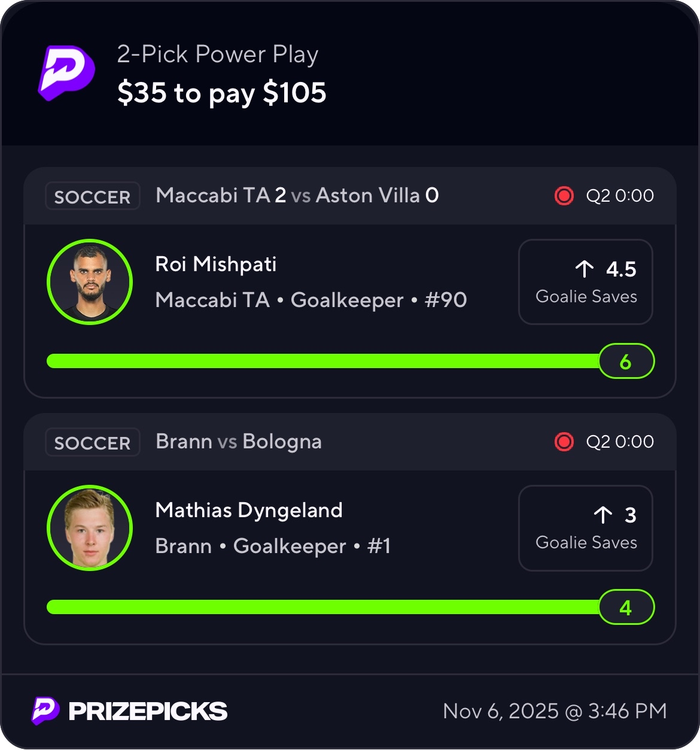This screenshot has height=750, width=700.
Task: Click Mathias Dyngeland's green progress bar
Action: pos(323,607)
